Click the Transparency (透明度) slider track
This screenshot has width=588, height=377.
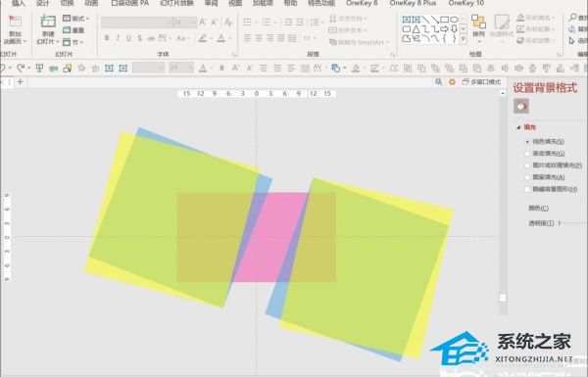point(573,223)
